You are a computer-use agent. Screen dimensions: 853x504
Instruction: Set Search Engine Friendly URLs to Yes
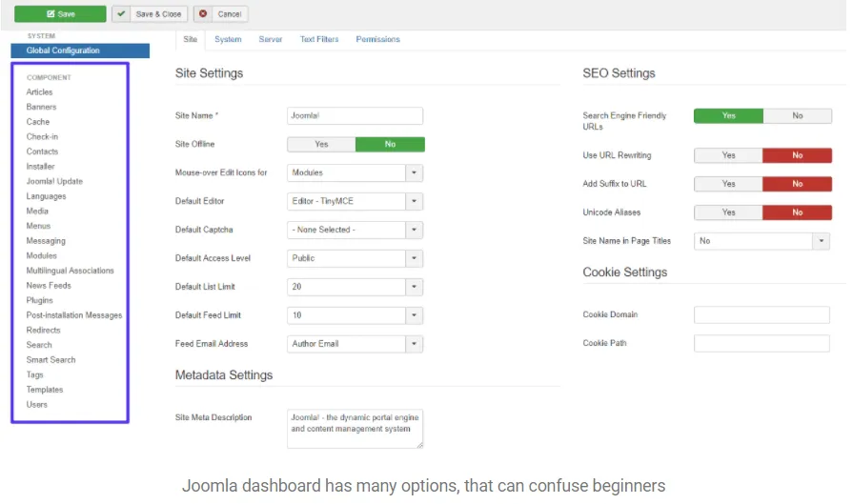click(x=728, y=116)
